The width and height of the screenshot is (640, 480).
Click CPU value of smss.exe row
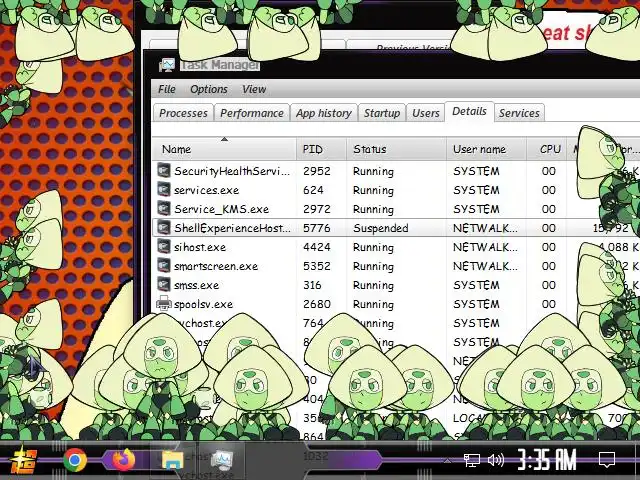click(549, 285)
